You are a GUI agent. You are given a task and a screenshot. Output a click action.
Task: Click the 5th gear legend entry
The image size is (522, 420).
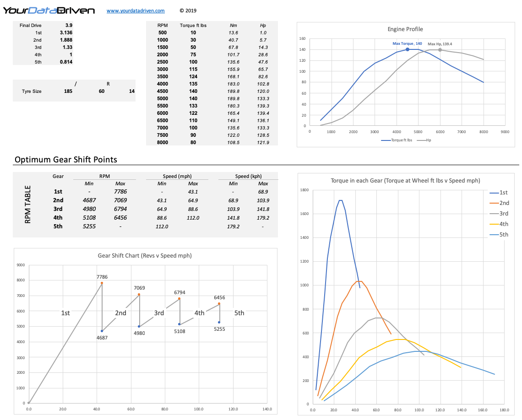(499, 234)
